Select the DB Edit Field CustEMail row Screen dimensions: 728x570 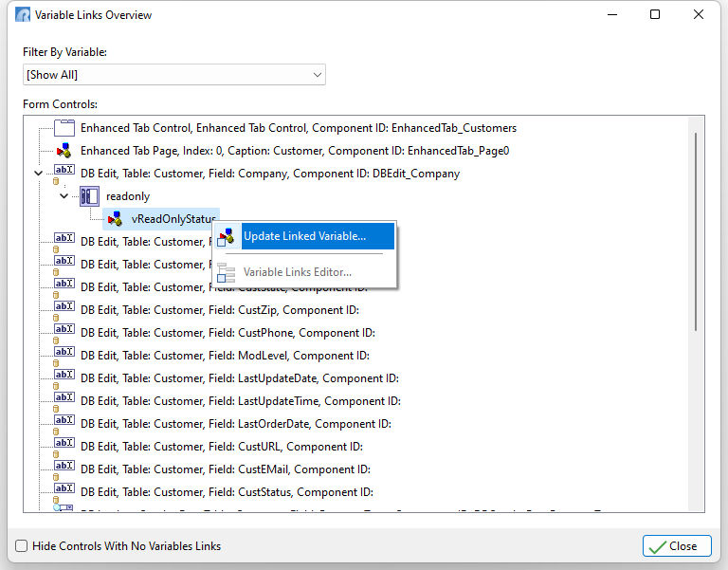point(226,469)
